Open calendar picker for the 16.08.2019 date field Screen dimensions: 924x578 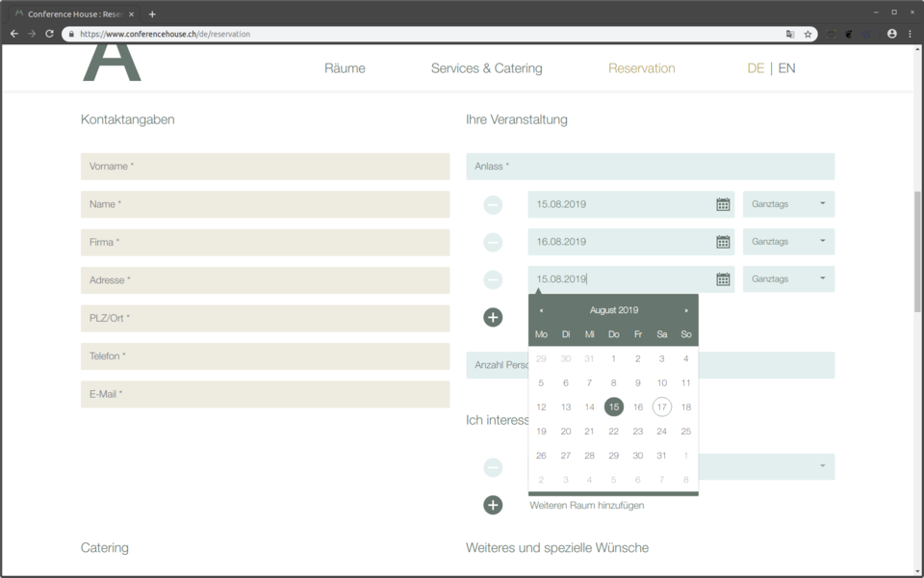tap(723, 242)
